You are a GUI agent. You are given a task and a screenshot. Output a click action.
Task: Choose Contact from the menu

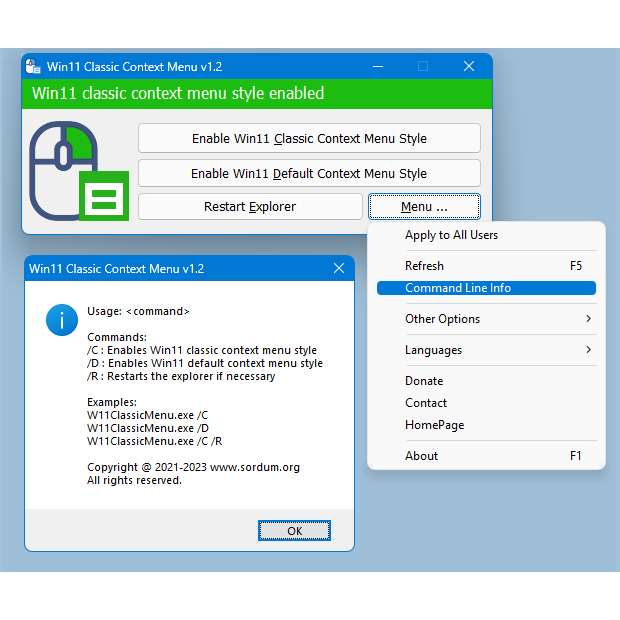pos(486,403)
